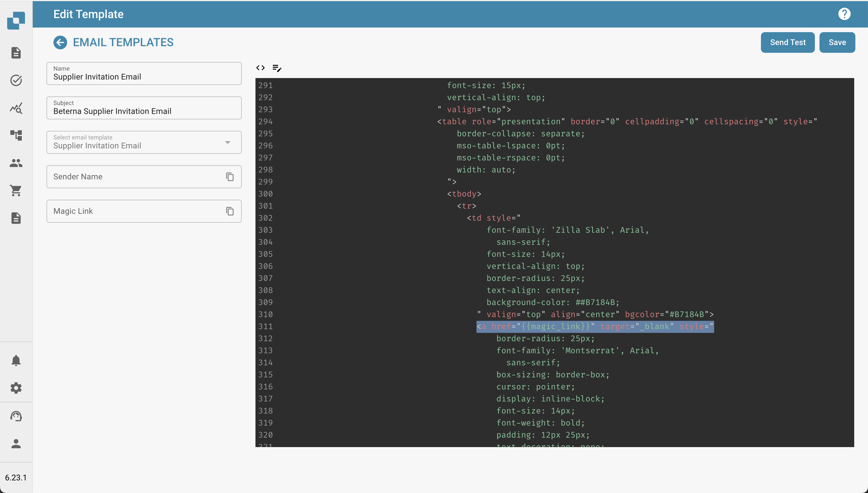This screenshot has width=868, height=493.
Task: Edit the Name field Supplier Invitation Email
Action: tap(144, 77)
